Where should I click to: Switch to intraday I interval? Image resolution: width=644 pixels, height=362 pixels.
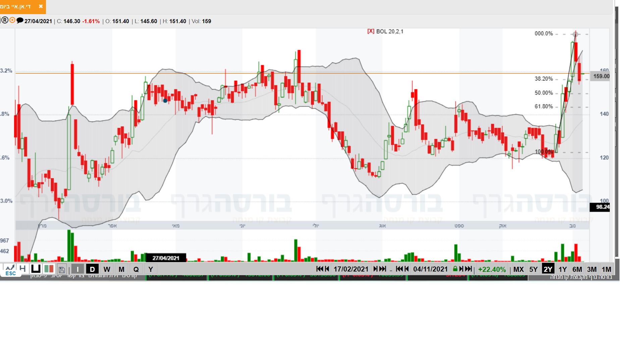[77, 269]
